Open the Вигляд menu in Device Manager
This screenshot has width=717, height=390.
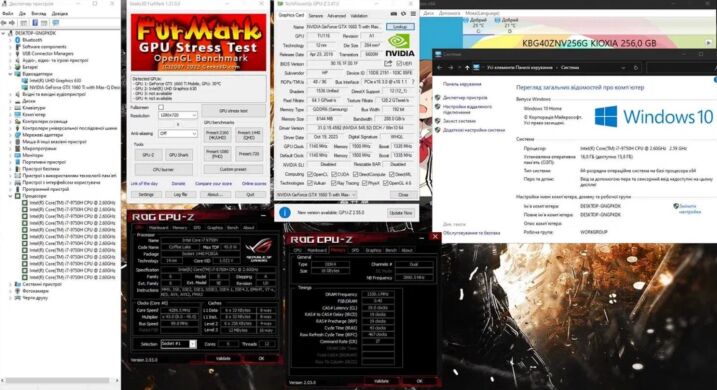click(x=38, y=14)
